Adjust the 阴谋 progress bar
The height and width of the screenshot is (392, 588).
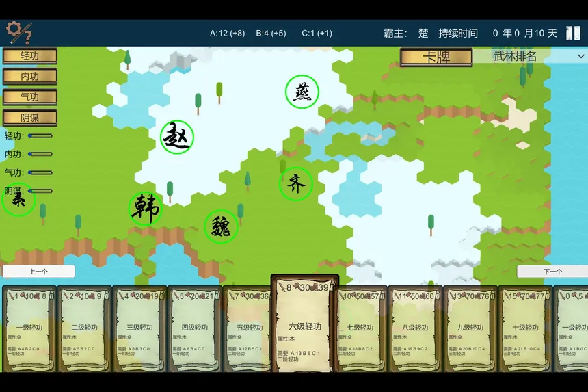point(40,191)
